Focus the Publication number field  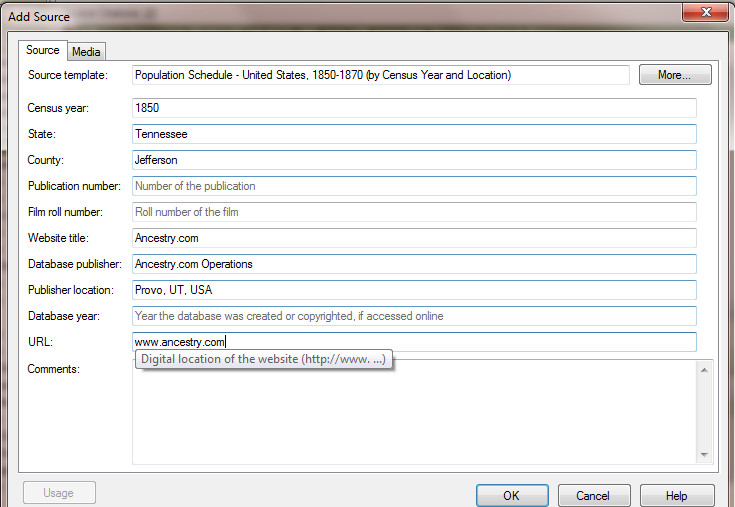(414, 186)
